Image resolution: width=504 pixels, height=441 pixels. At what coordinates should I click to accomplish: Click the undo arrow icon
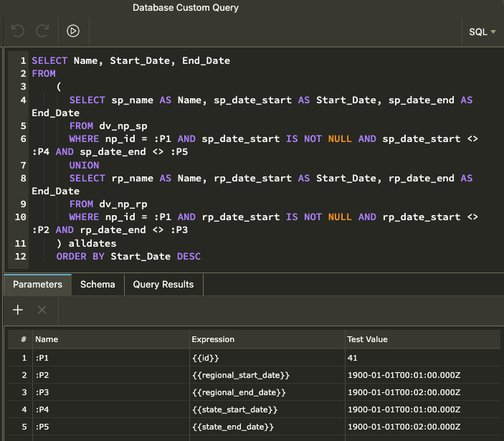pos(18,31)
